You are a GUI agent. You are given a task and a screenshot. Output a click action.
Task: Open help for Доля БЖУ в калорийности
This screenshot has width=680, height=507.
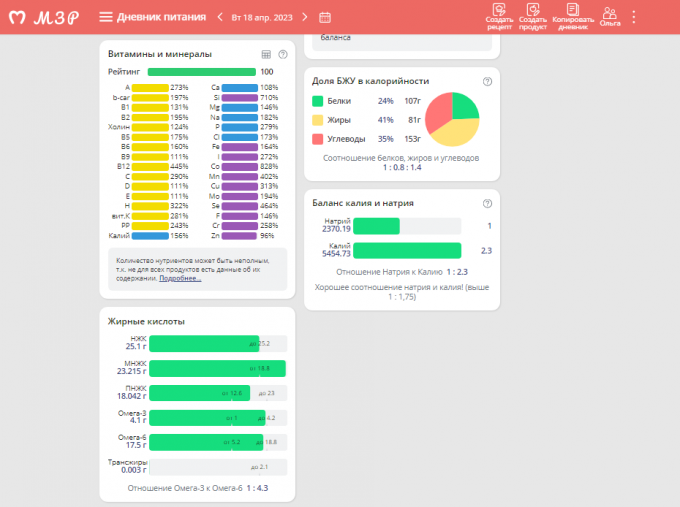(x=487, y=81)
